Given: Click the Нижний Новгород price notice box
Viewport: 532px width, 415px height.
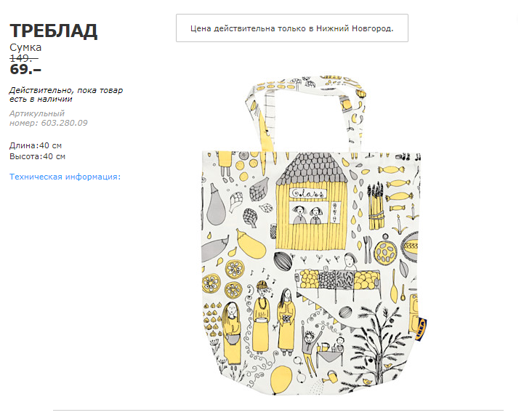Looking at the screenshot, I should (x=291, y=28).
